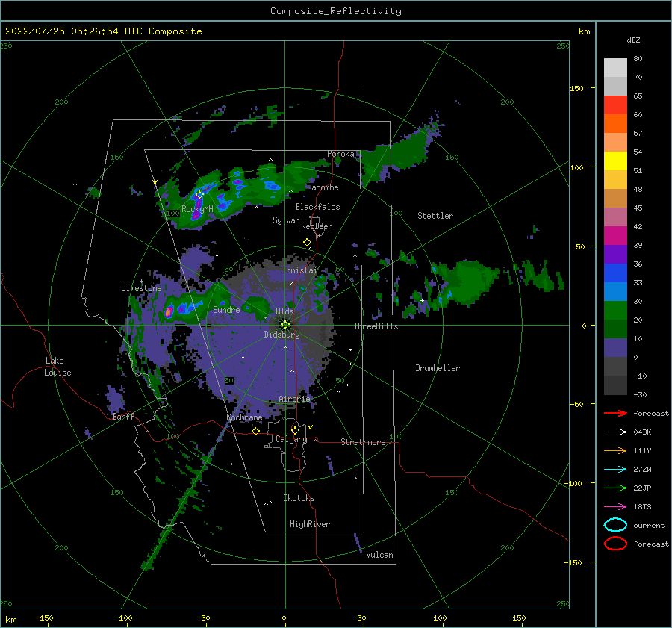Click the Vulcan label
Image resolution: width=672 pixels, height=628 pixels.
(380, 555)
